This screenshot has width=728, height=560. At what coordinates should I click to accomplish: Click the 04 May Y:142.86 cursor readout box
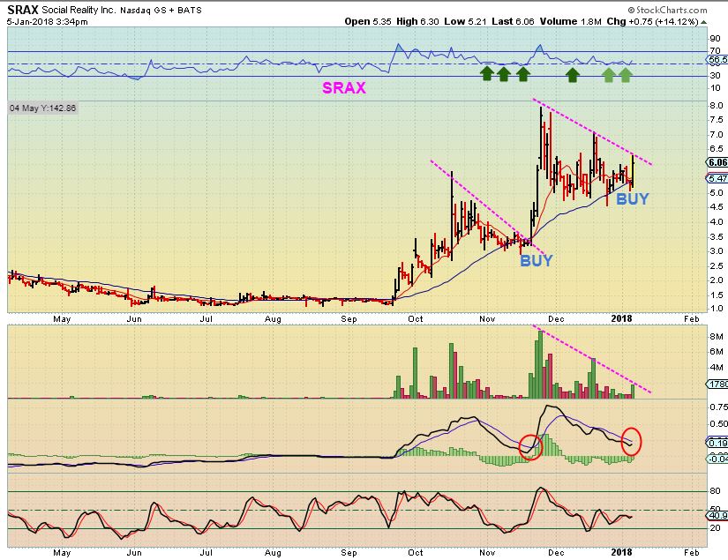(42, 108)
